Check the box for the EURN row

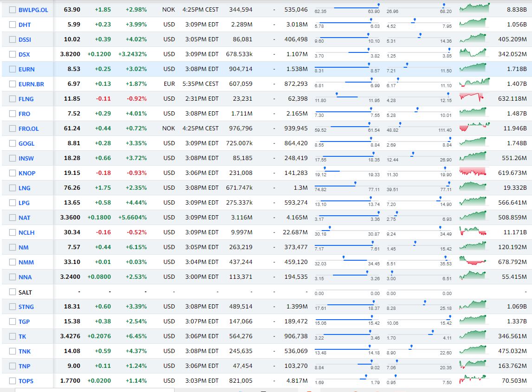[13, 69]
